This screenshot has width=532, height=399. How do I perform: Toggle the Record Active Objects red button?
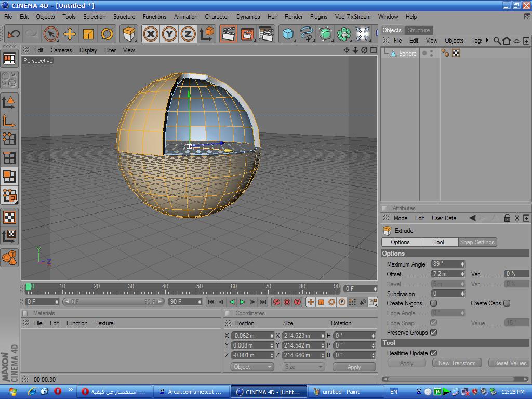click(276, 302)
